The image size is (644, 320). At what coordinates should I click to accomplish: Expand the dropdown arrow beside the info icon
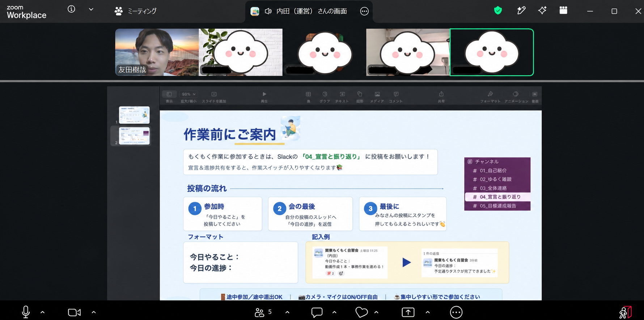coord(91,9)
